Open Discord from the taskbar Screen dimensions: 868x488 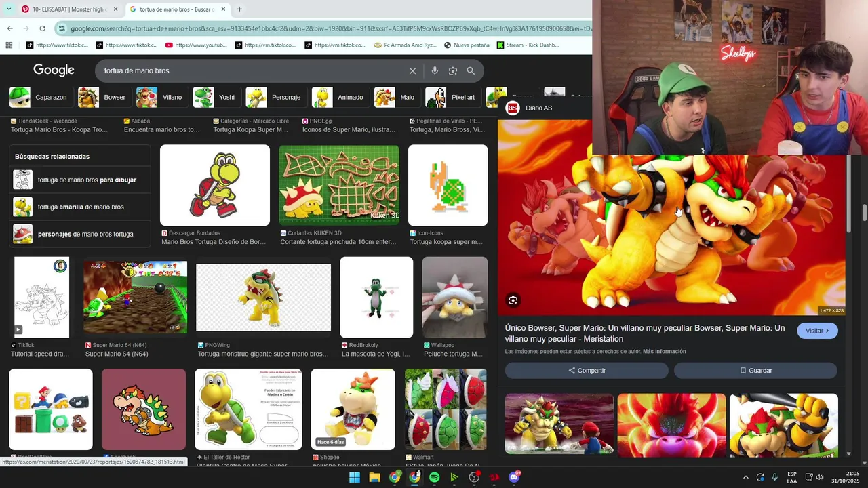point(515,477)
